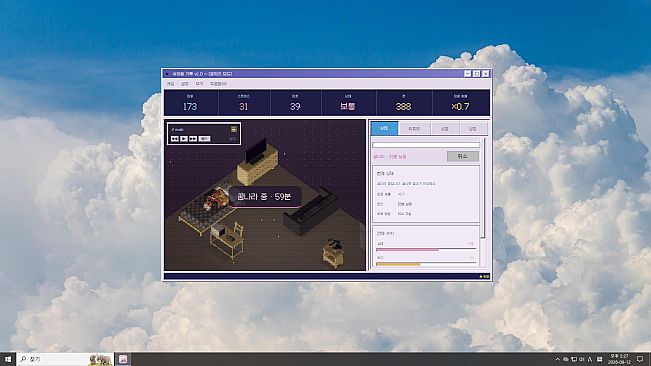Close the game window
The image size is (651, 366).
(x=486, y=73)
